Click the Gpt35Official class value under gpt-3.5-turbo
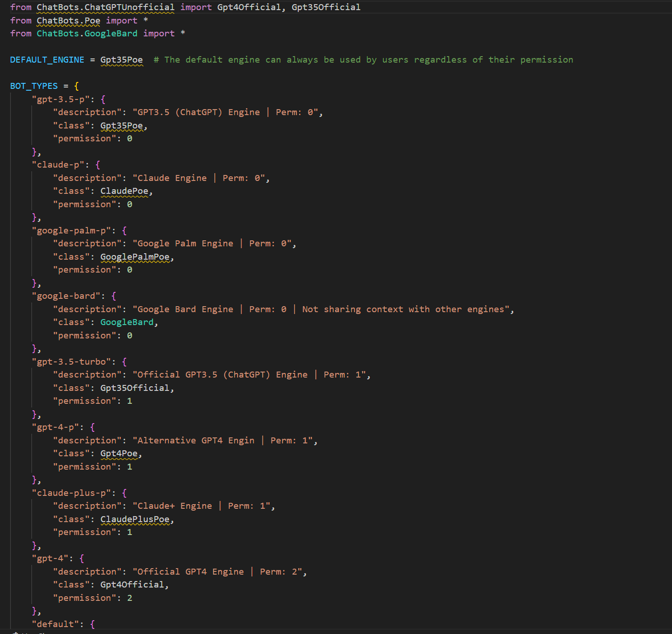Viewport: 672px width, 634px height. pyautogui.click(x=135, y=387)
